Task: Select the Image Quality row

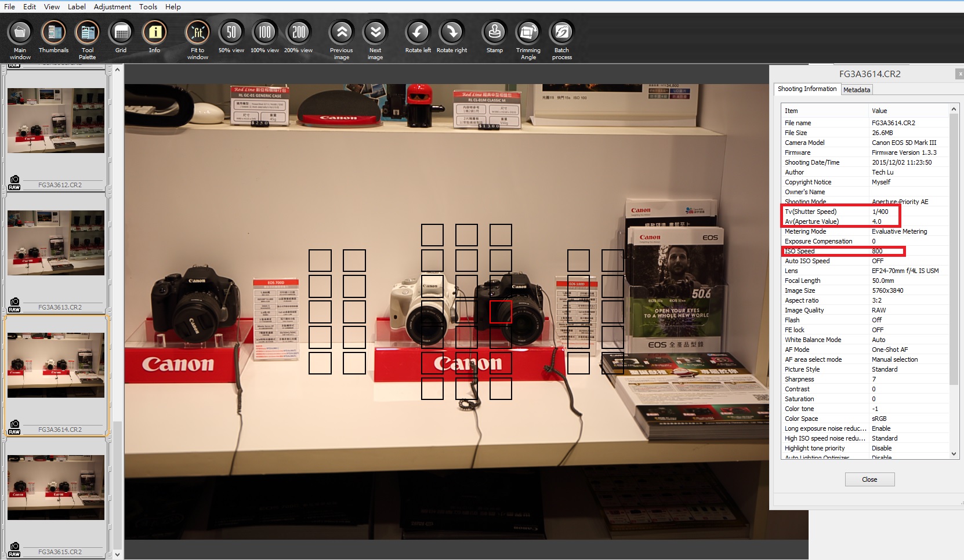Action: click(x=865, y=310)
